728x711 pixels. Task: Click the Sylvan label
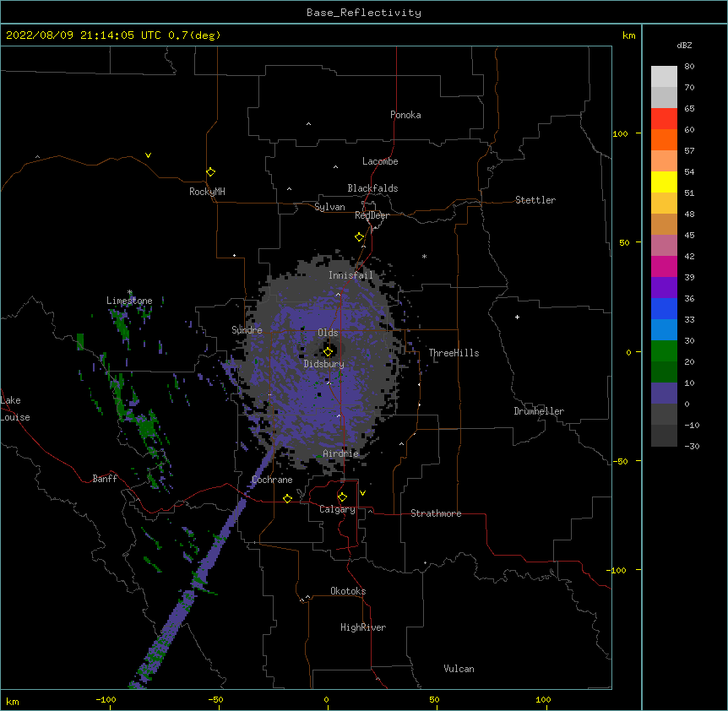329,207
